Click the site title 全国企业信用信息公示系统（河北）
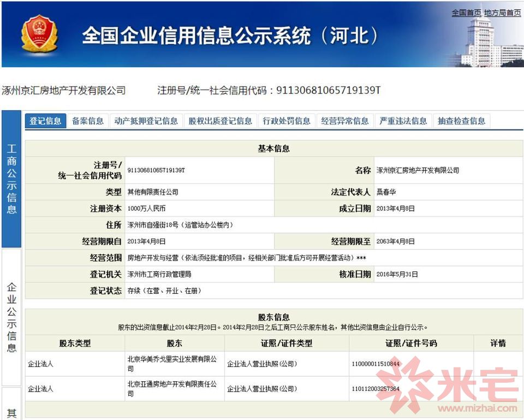This screenshot has width=524, height=420. 230,36
